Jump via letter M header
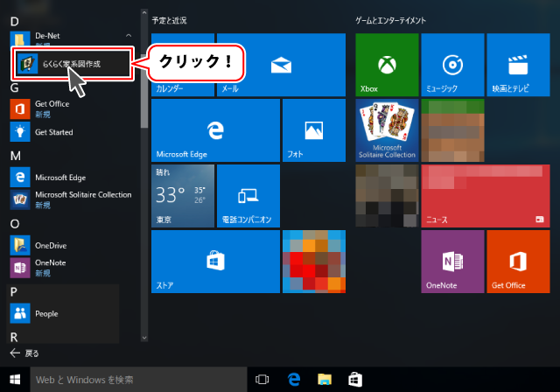The height and width of the screenshot is (392, 560). coord(16,156)
